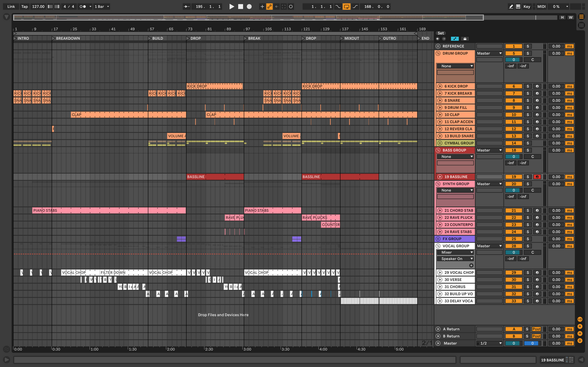Solo the 19 BASSLINE track
The image size is (588, 367).
528,177
